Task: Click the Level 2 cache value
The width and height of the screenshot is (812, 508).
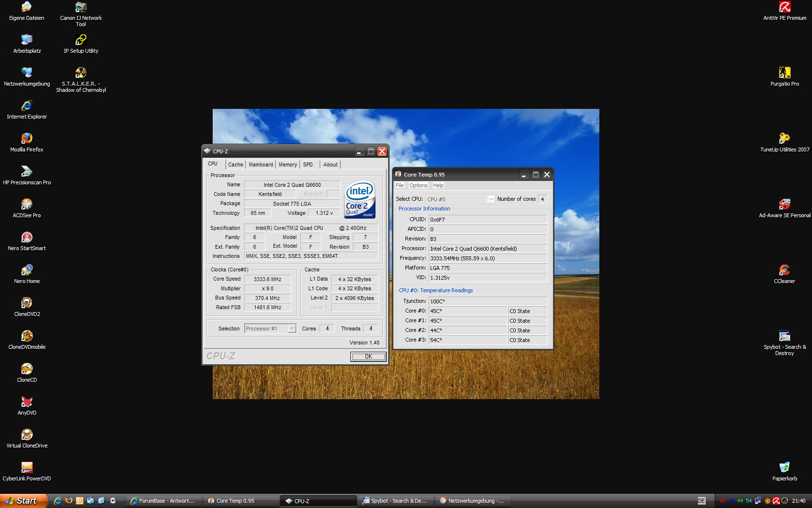Action: click(354, 298)
